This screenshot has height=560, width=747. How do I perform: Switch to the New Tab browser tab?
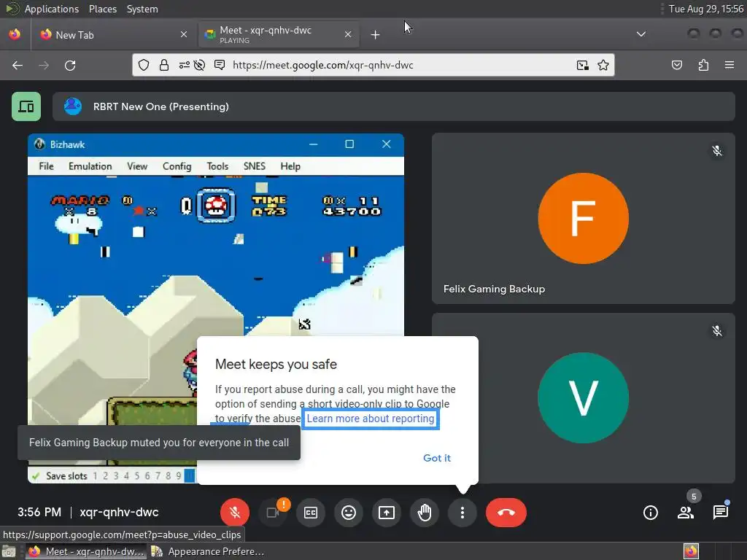(x=113, y=34)
